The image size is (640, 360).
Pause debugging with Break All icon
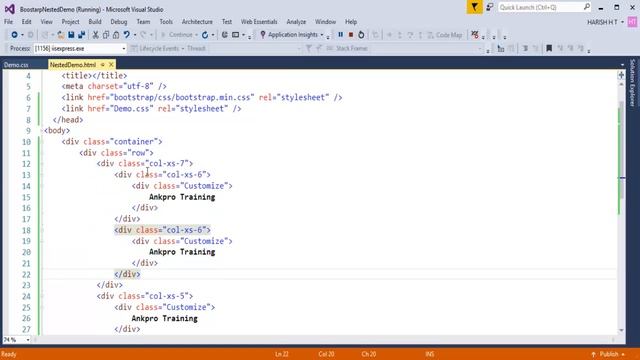(340, 35)
